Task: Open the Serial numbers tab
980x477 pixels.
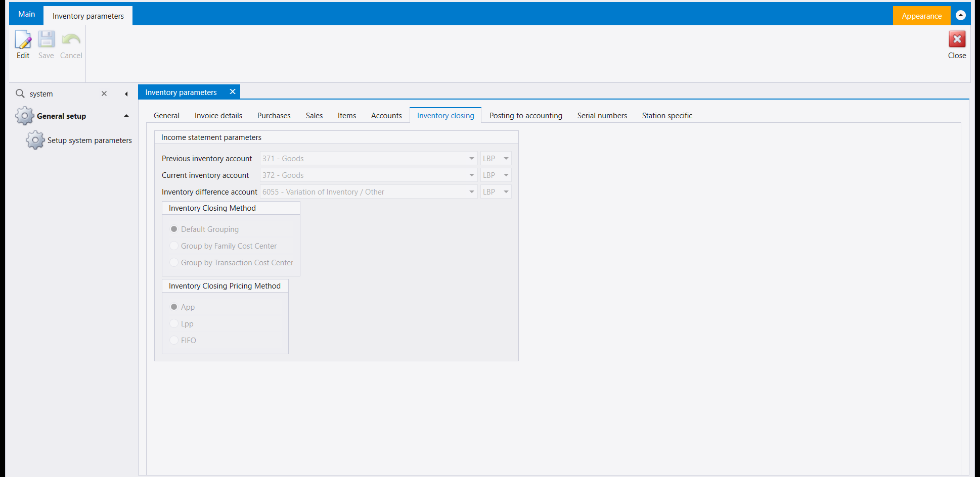Action: 602,115
